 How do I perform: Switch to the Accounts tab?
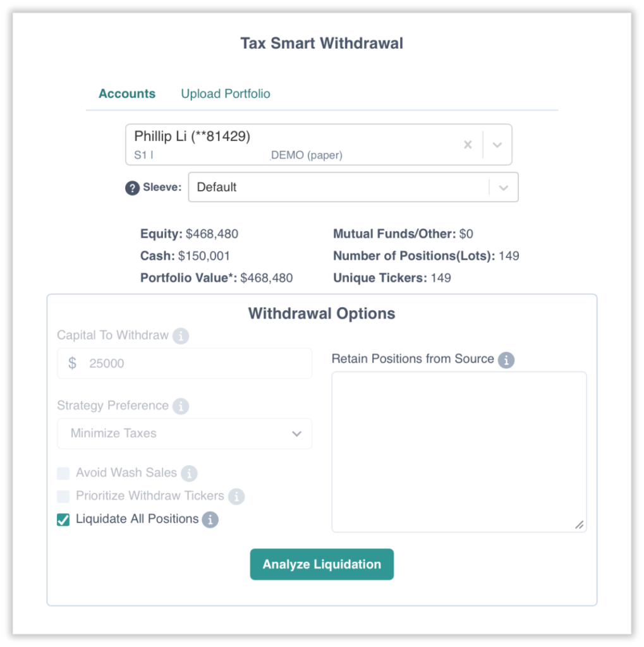(127, 94)
